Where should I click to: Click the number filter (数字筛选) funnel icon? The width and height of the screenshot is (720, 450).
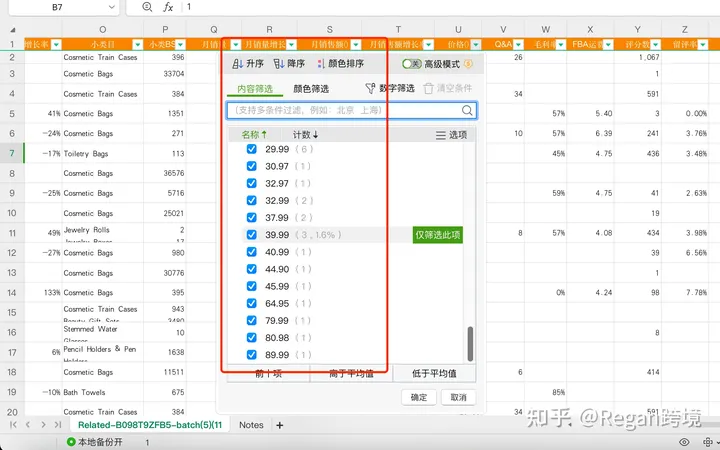370,89
